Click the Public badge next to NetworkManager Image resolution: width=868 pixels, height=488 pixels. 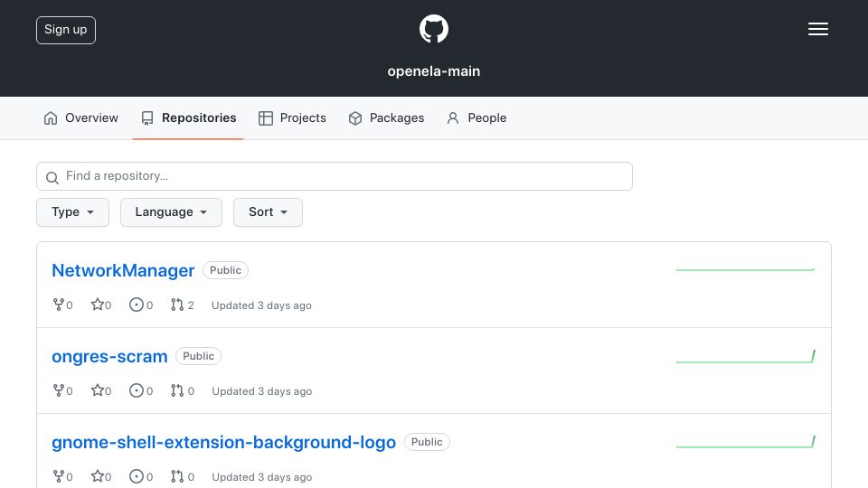[225, 270]
